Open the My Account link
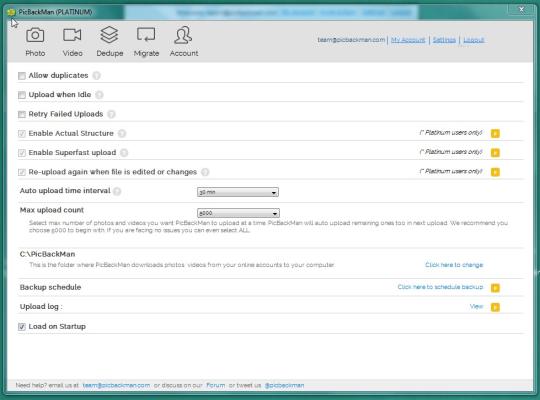The height and width of the screenshot is (400, 540). pyautogui.click(x=408, y=40)
